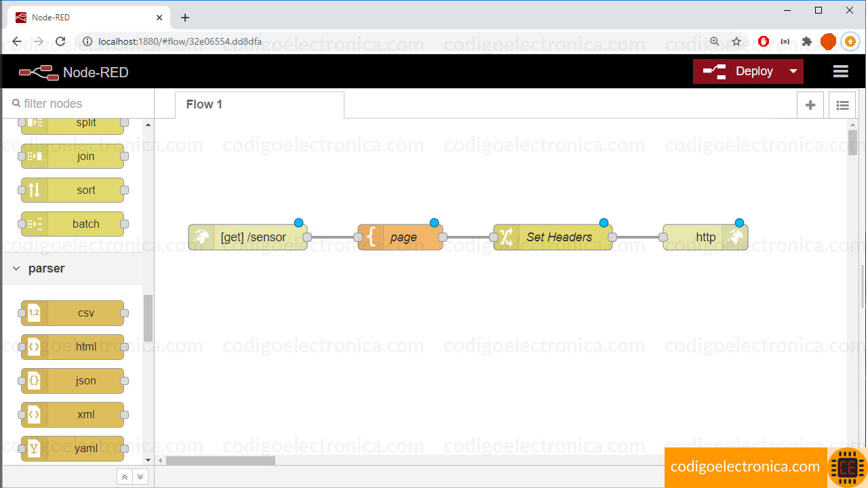Select the sort node in the palette
This screenshot has height=488, width=868.
pos(73,190)
